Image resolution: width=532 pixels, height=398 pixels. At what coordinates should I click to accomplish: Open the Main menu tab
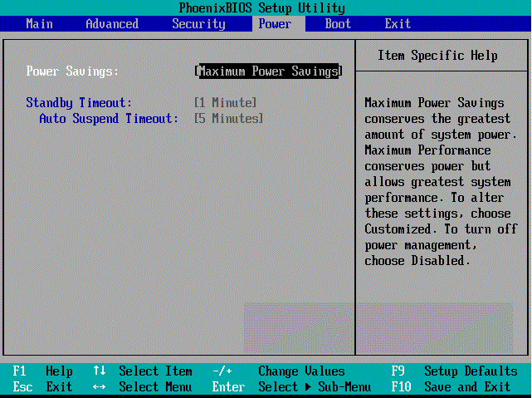(x=39, y=24)
